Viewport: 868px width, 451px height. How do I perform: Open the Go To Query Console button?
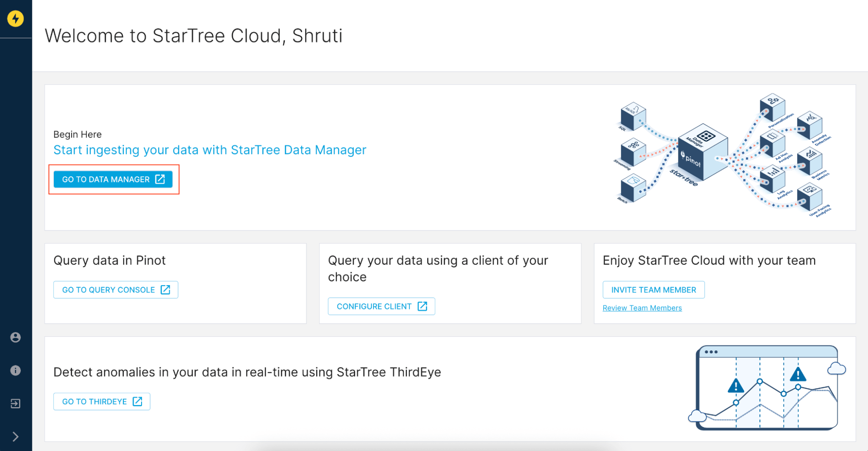click(116, 290)
